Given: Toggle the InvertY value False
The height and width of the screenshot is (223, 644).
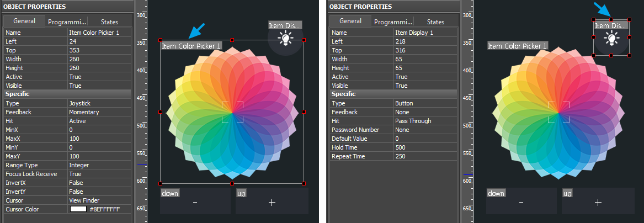Looking at the screenshot, I should coord(99,192).
